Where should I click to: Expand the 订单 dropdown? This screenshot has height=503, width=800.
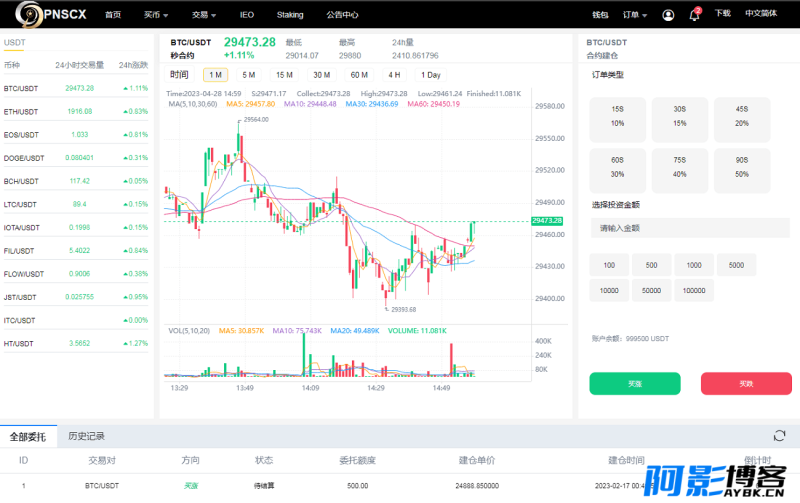(635, 15)
